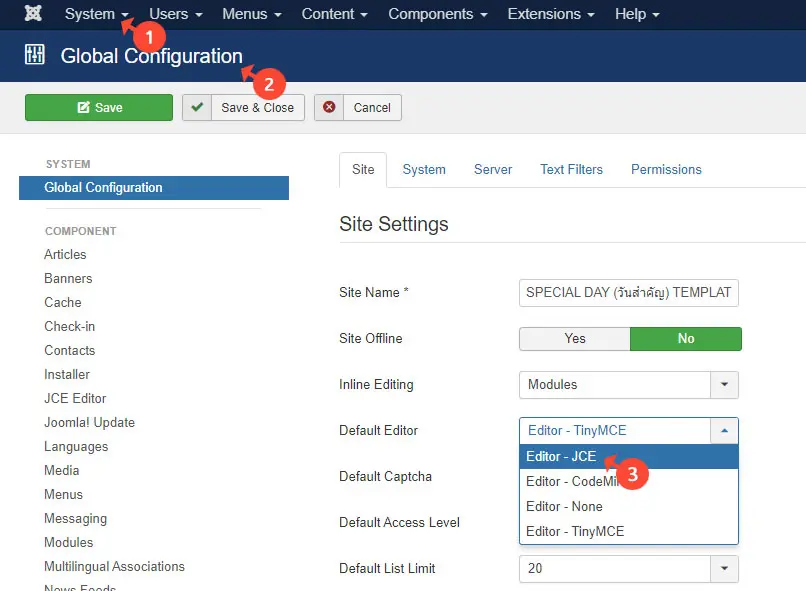Choose Editor - JCE from the list
This screenshot has width=806, height=591.
[562, 457]
